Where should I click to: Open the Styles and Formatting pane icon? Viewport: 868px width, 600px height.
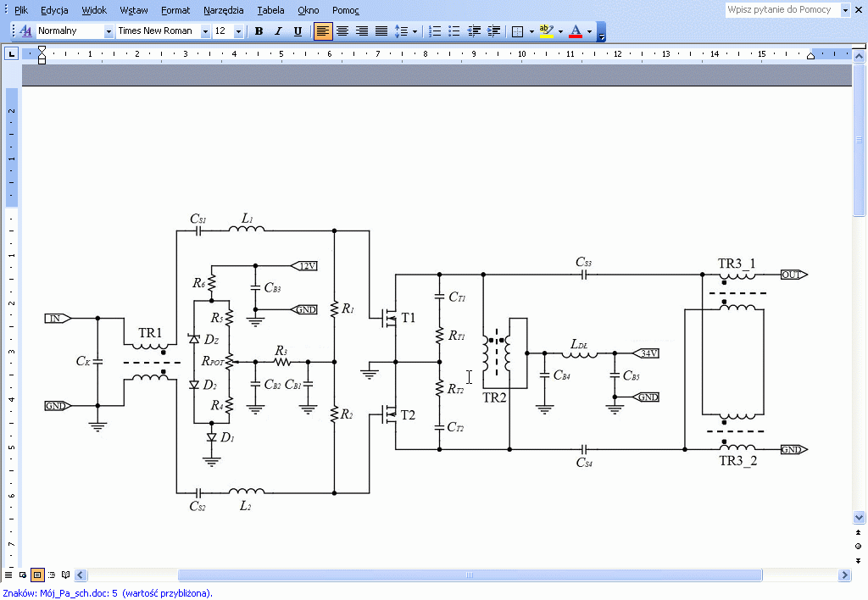coord(25,31)
